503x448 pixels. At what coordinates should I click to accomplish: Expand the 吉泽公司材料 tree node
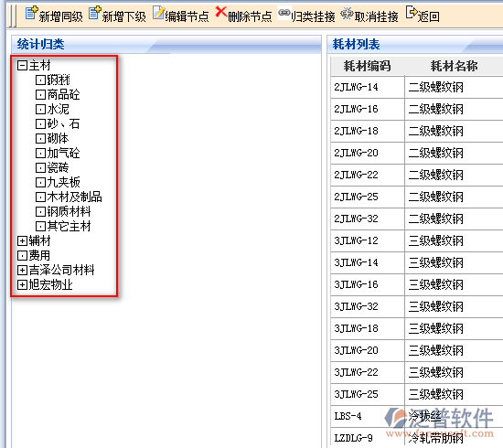tap(22, 270)
